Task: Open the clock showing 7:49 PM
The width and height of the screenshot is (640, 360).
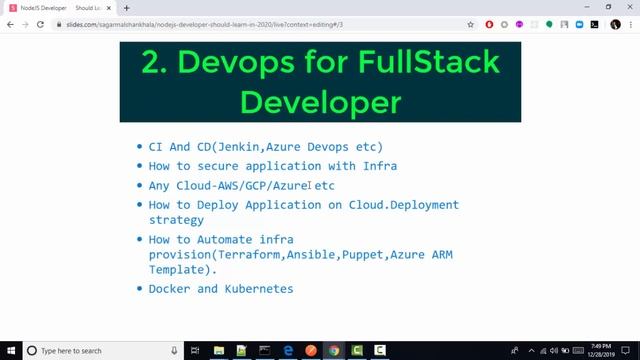Action: [601, 351]
